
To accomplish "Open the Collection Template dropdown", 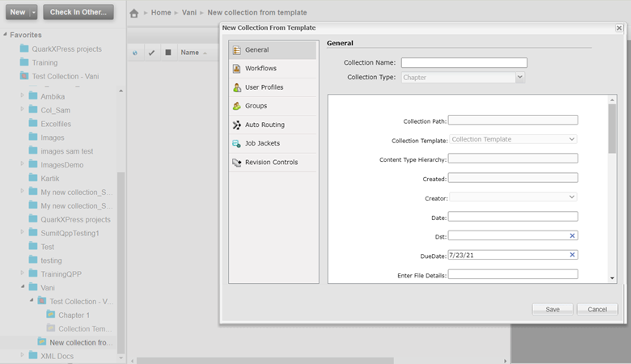I will point(571,139).
